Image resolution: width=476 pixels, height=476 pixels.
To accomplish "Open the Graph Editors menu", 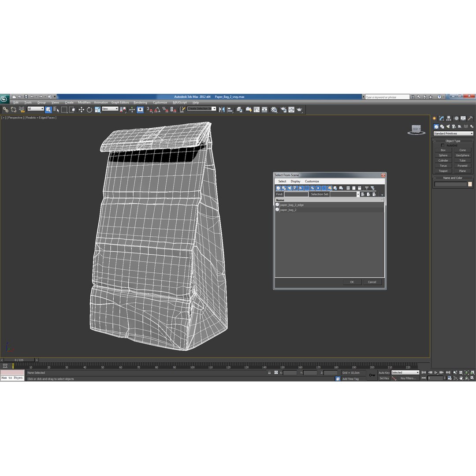I will coord(120,103).
